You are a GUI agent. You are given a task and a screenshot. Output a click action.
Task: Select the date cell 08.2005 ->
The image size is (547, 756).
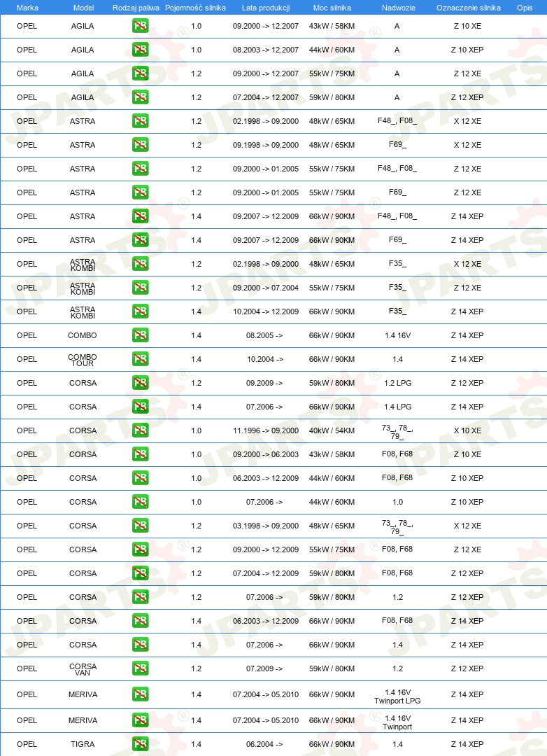[x=264, y=335]
